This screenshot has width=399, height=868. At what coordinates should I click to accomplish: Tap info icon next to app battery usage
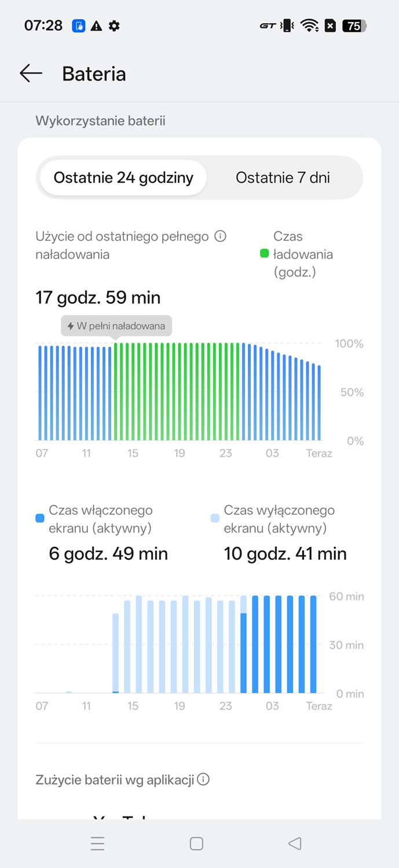[x=203, y=779]
